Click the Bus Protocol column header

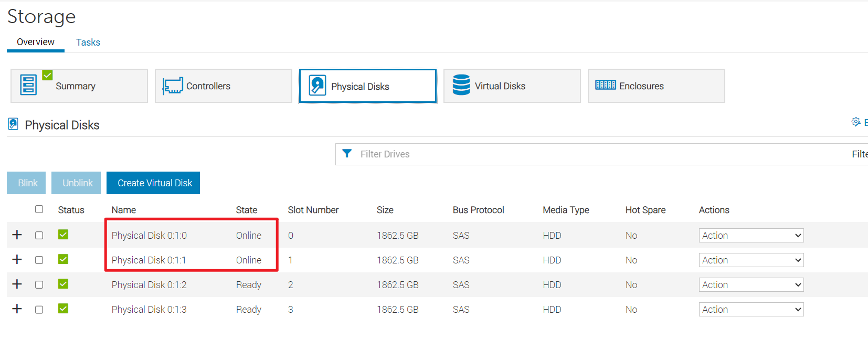click(x=479, y=210)
